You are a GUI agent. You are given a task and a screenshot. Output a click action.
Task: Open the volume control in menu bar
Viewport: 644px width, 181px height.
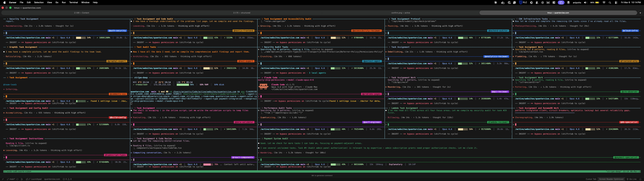585,3
